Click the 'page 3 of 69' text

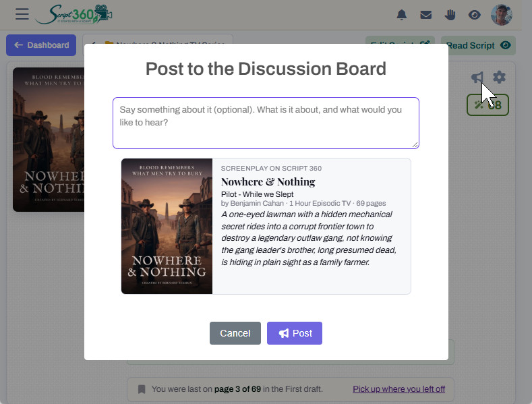tap(237, 389)
